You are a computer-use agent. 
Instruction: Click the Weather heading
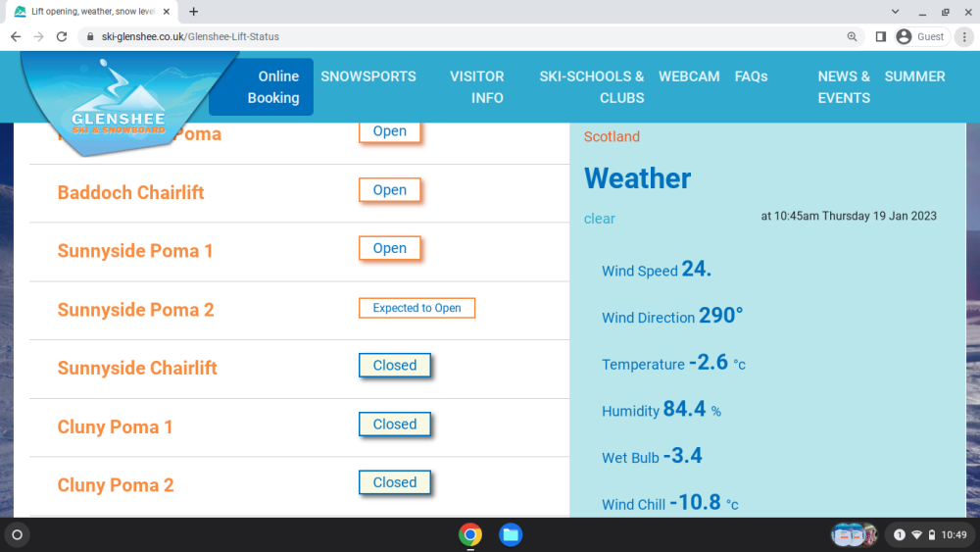click(x=638, y=178)
